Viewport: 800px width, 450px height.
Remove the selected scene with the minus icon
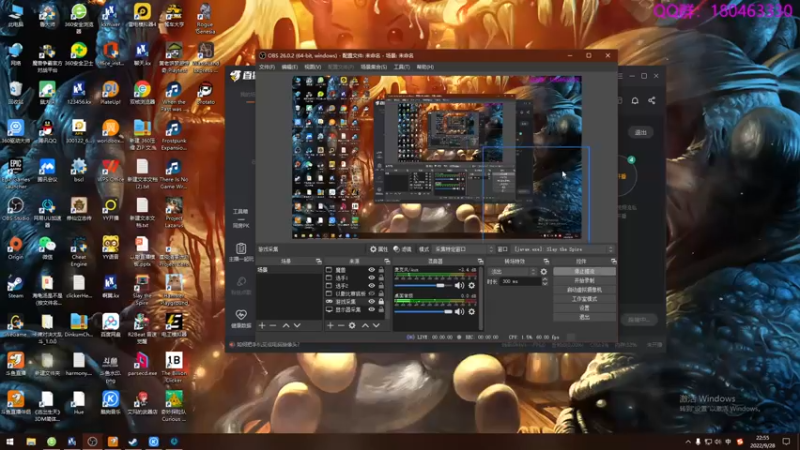pyautogui.click(x=273, y=326)
